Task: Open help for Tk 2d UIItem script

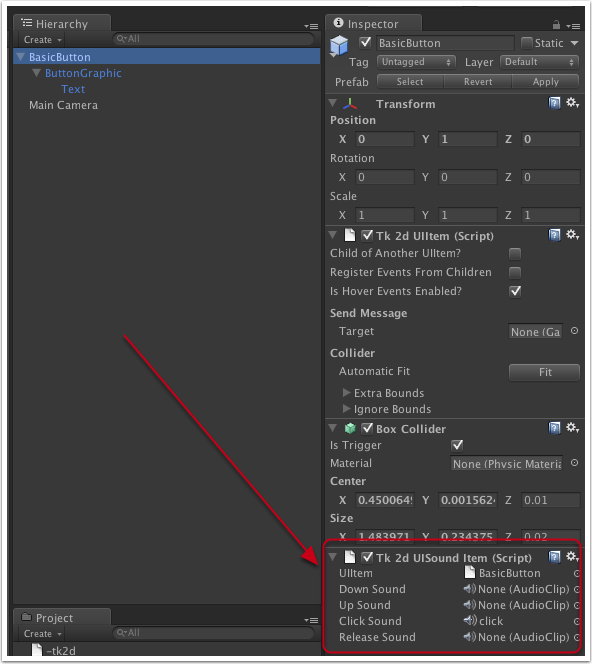Action: [554, 235]
